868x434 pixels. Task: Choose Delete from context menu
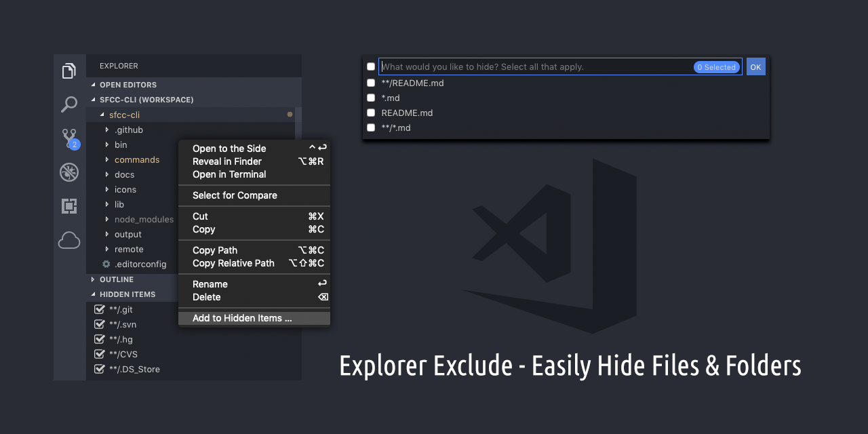click(x=254, y=297)
